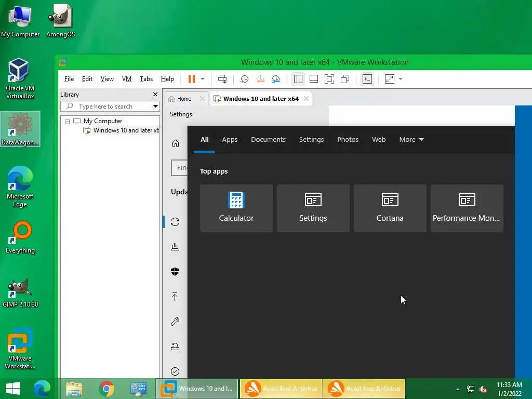Pause the virtual machine in VMware toolbar
The image size is (532, 399).
pyautogui.click(x=192, y=79)
